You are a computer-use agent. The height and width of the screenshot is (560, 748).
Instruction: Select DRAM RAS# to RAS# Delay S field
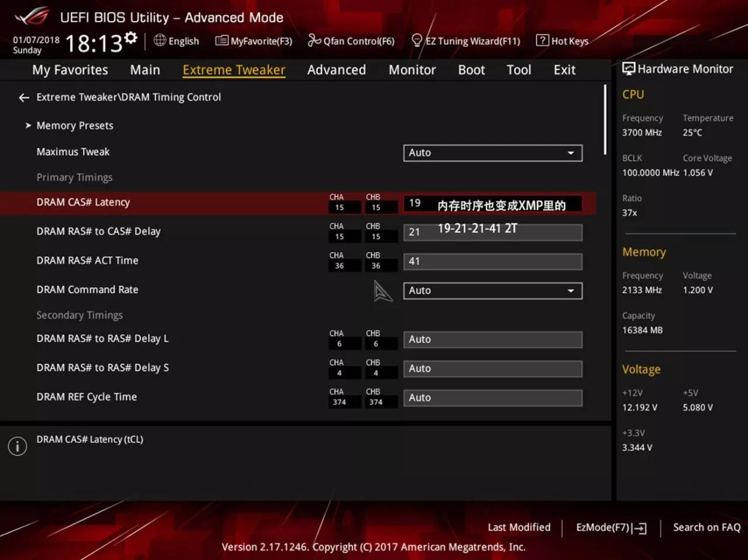click(x=493, y=369)
